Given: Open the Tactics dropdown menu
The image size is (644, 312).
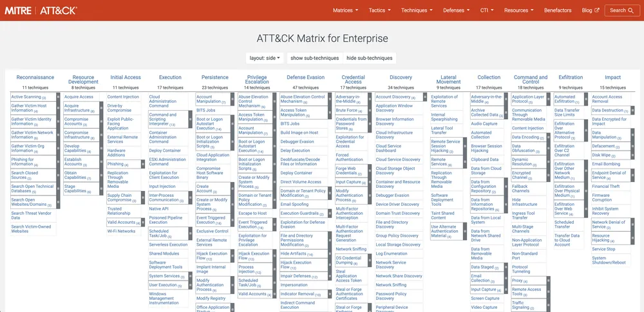Looking at the screenshot, I should point(379,10).
